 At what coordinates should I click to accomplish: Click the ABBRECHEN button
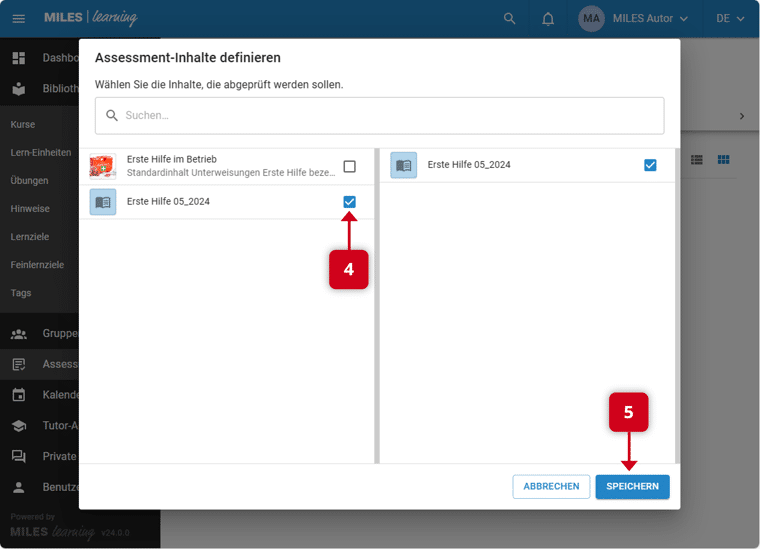[551, 487]
